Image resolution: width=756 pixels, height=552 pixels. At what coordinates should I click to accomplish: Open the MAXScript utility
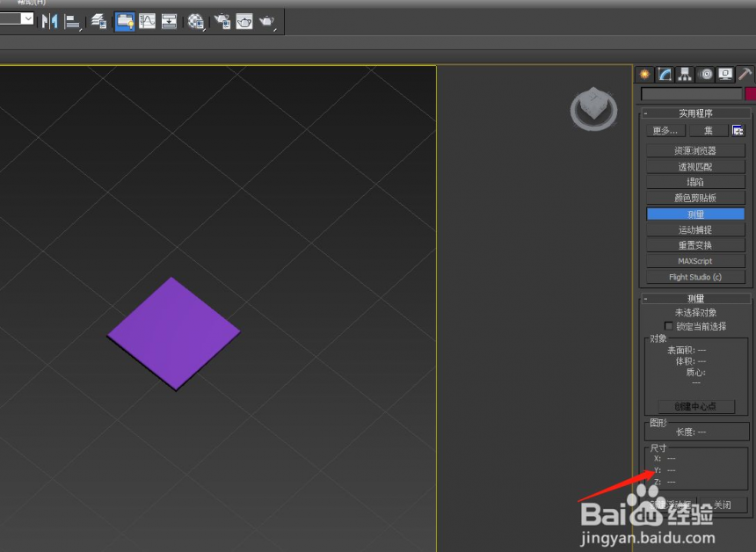(x=695, y=261)
